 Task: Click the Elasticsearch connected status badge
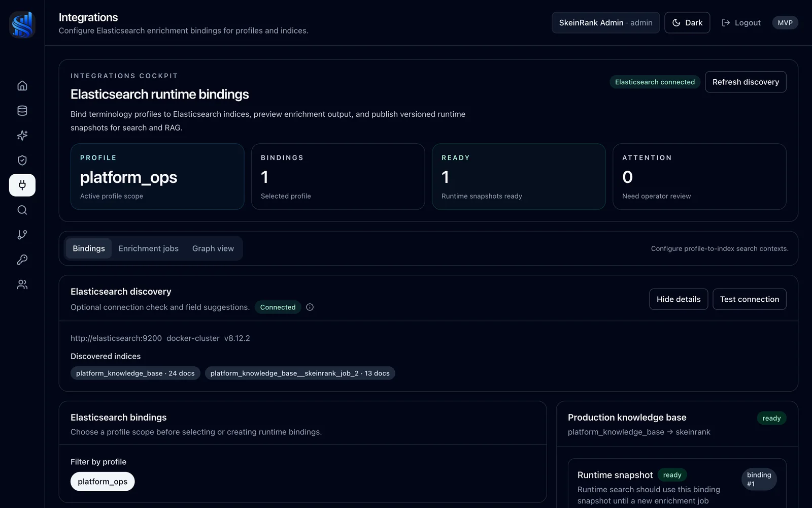pos(655,82)
